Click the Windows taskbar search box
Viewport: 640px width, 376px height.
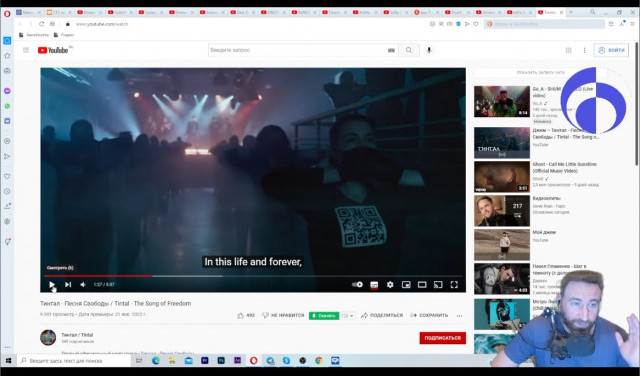click(74, 360)
